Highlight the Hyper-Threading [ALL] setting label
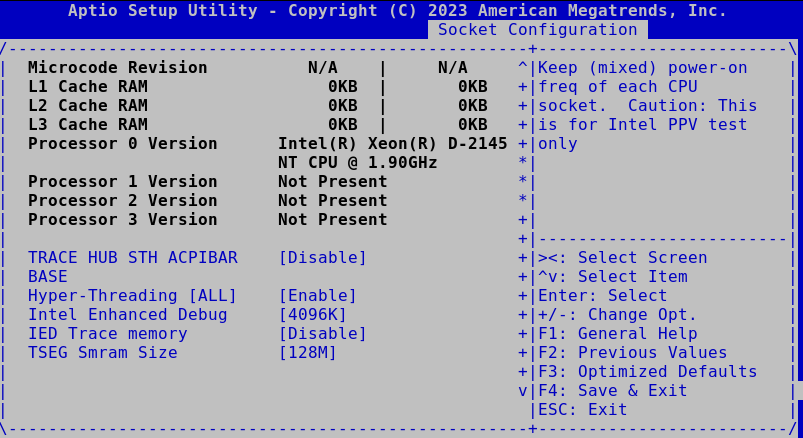Screen dimensions: 803x438 tap(132, 296)
